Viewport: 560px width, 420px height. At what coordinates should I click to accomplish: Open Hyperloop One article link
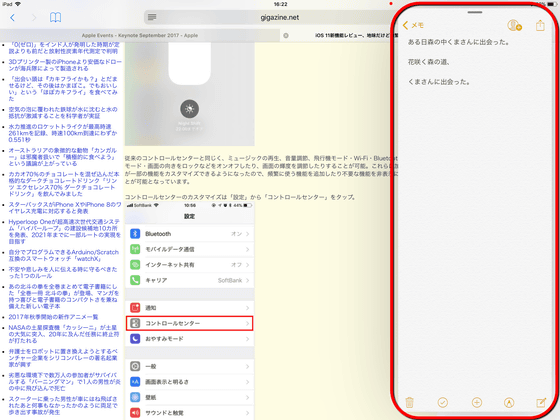click(x=65, y=232)
